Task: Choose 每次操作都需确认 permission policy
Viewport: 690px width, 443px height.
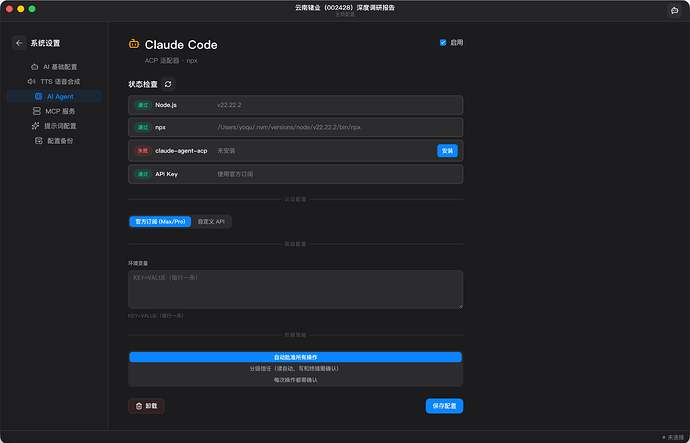Action: [x=295, y=380]
